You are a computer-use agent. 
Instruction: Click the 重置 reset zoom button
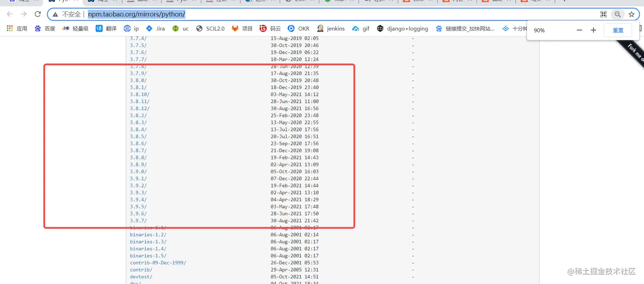(x=618, y=30)
